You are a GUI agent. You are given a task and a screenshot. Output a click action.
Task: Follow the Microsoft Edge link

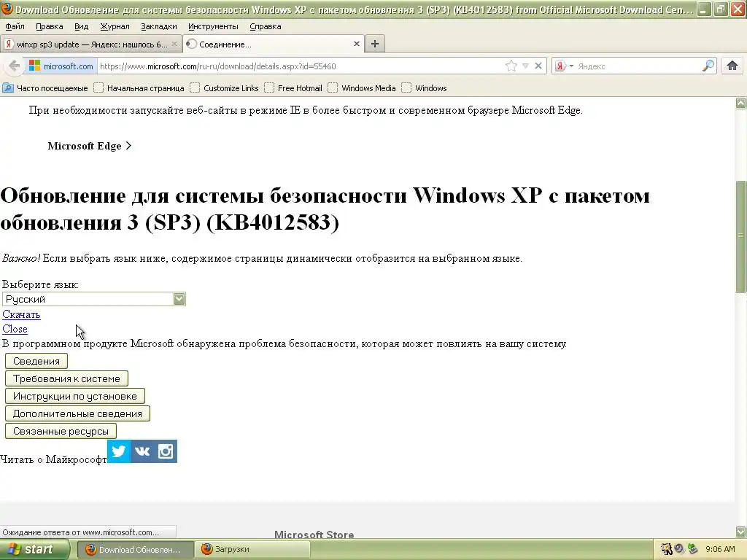[89, 146]
